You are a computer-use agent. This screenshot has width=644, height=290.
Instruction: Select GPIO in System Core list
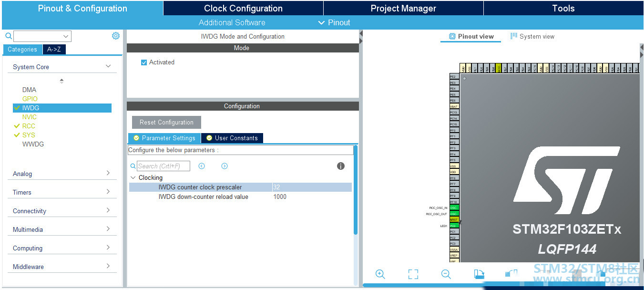pos(30,99)
